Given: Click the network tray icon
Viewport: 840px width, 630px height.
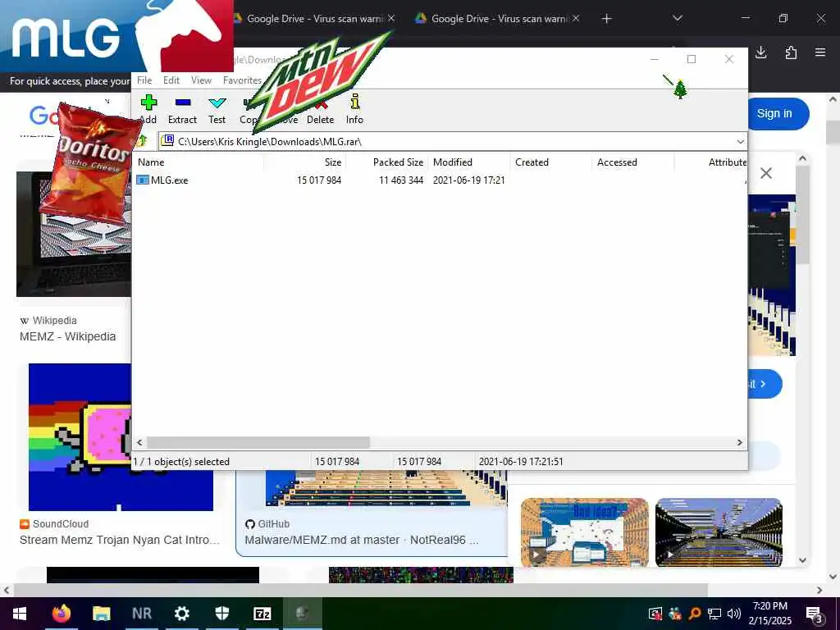Looking at the screenshot, I should click(714, 614).
